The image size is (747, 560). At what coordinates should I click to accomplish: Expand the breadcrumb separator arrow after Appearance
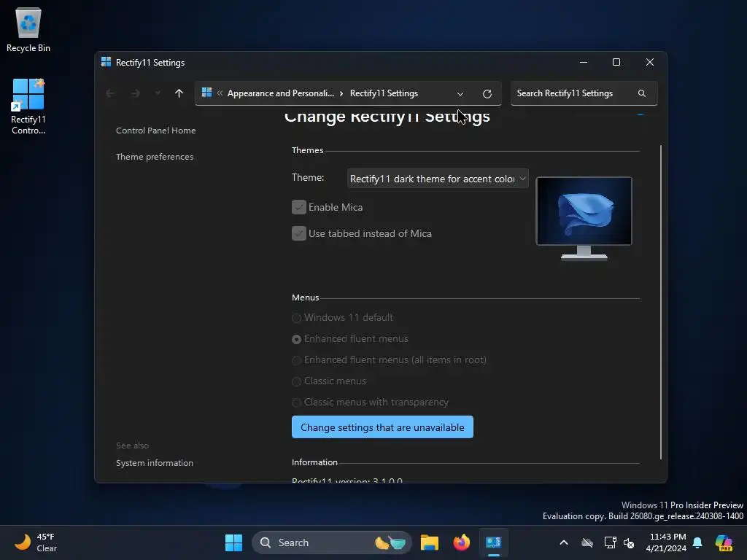pyautogui.click(x=341, y=93)
